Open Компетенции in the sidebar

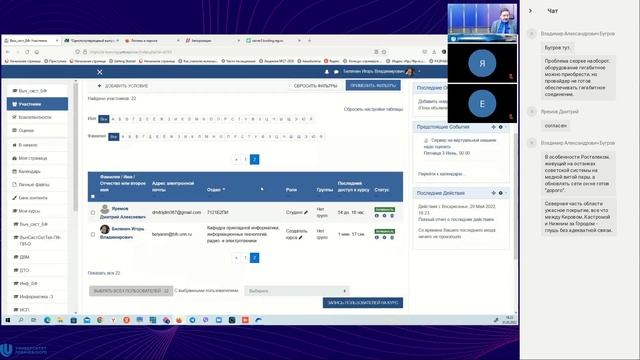tap(38, 117)
